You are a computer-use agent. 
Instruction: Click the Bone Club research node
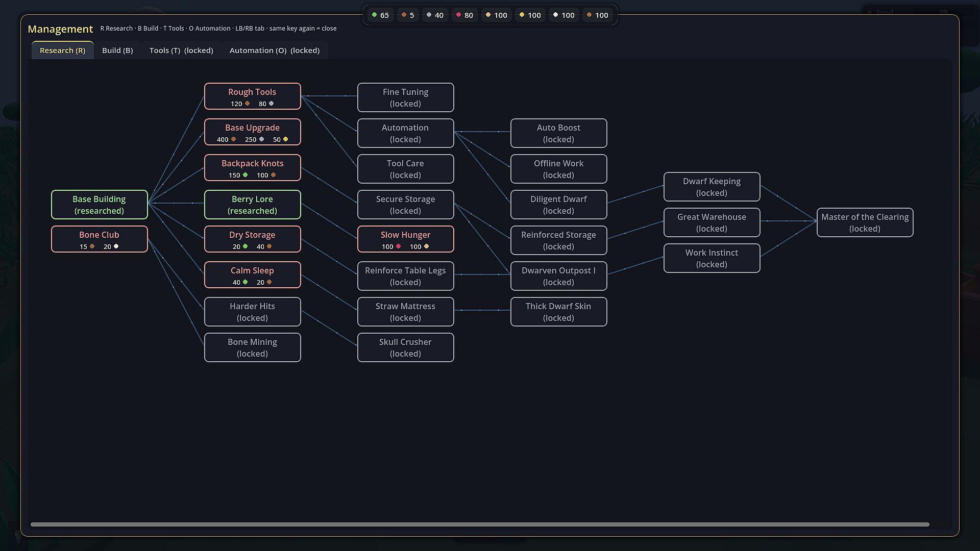click(x=100, y=239)
